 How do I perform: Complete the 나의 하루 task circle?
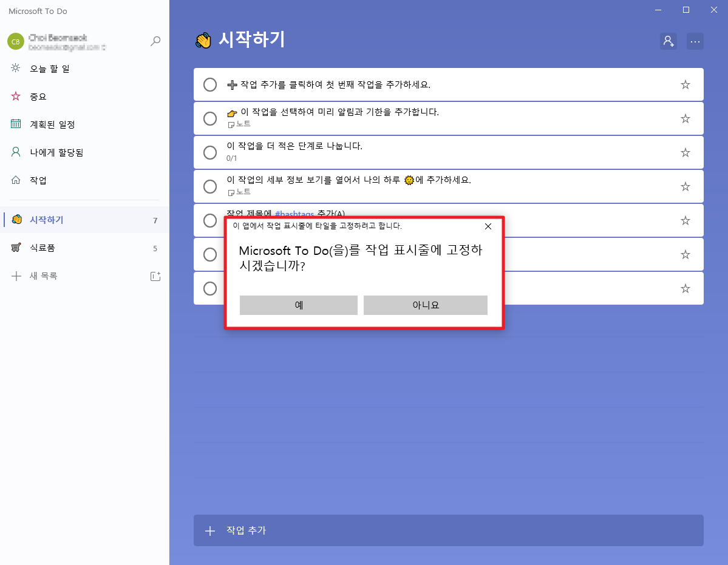[210, 186]
